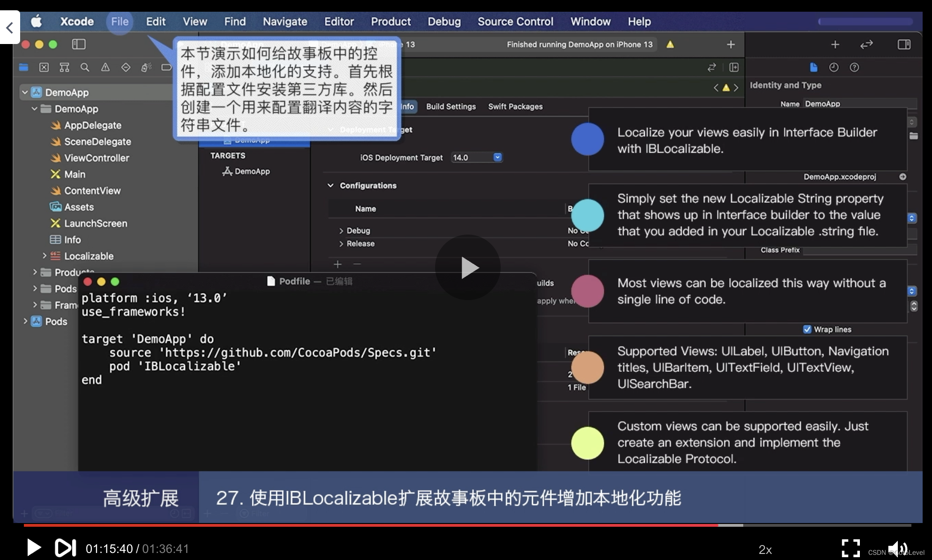Select the Quick Help inspector icon
This screenshot has height=560, width=932.
coord(854,67)
